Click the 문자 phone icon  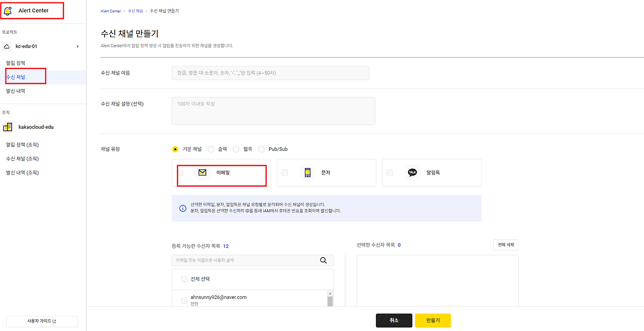click(308, 173)
